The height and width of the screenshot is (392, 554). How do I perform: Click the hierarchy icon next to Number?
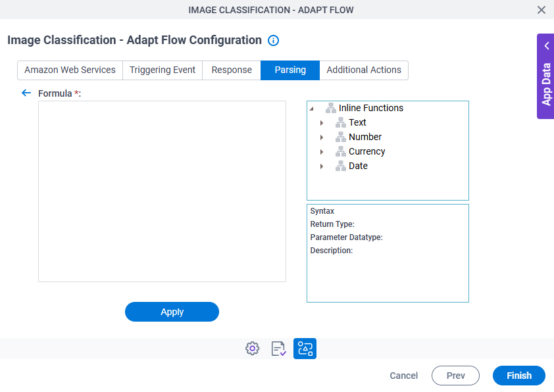coord(341,137)
